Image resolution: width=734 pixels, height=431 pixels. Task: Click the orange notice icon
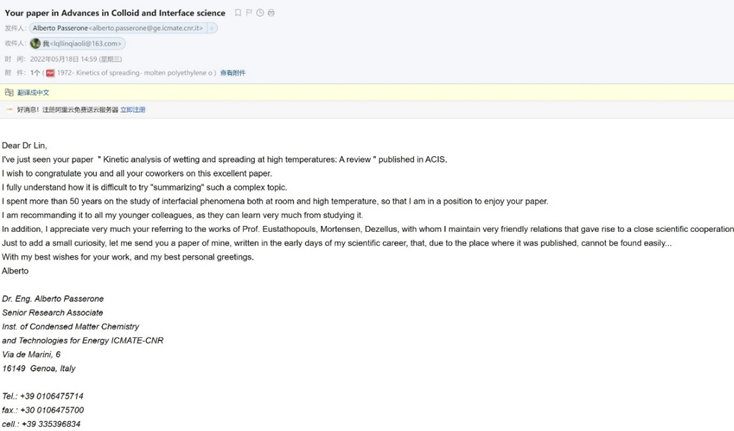9,110
